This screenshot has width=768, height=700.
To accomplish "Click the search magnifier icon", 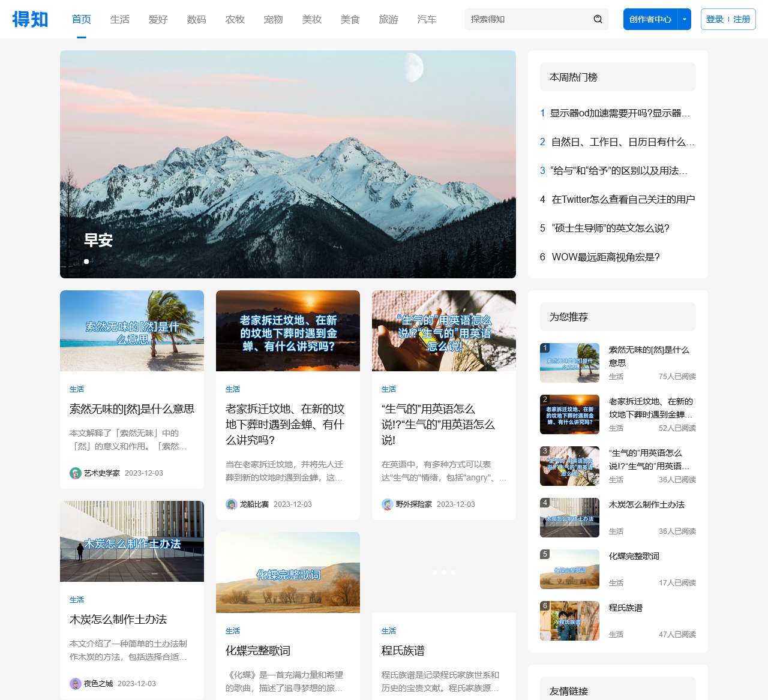I will coord(598,19).
